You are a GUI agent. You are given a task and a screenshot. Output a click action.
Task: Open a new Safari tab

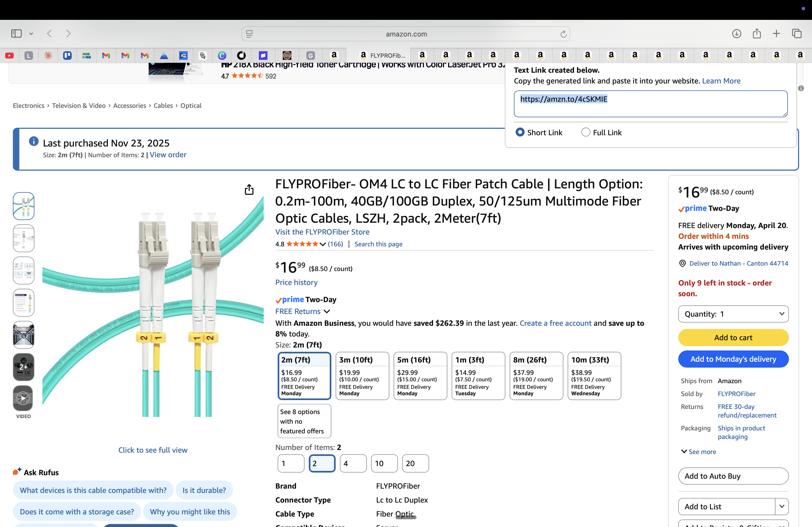(x=777, y=33)
